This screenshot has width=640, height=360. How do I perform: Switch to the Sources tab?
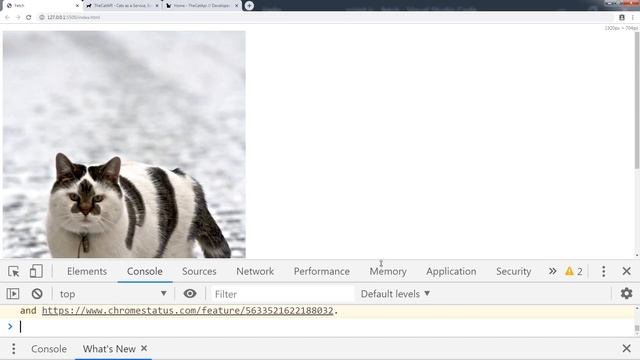click(199, 271)
